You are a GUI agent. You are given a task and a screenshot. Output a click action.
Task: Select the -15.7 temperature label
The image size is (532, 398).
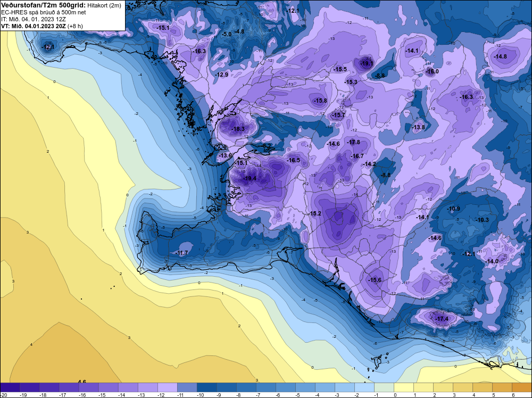pyautogui.click(x=338, y=115)
